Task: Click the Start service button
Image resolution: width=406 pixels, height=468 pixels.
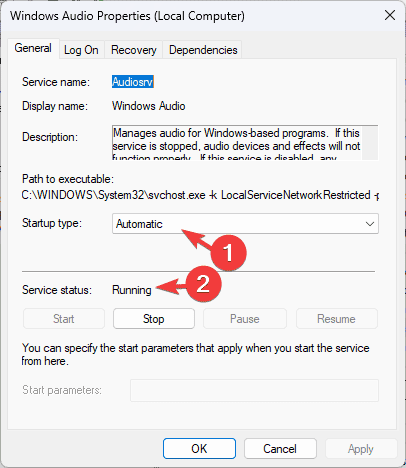Action: [64, 319]
